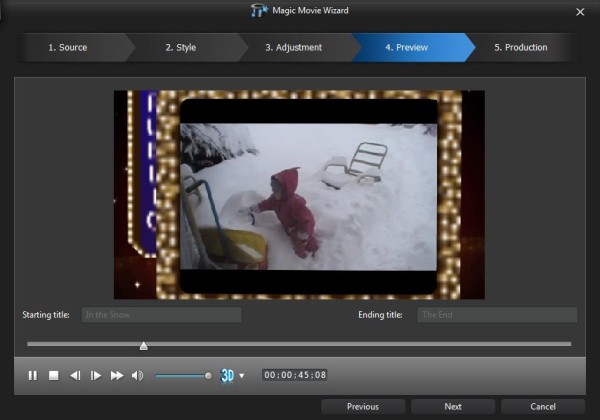
Task: Click the preview timeline scrubber handle
Action: click(x=143, y=346)
